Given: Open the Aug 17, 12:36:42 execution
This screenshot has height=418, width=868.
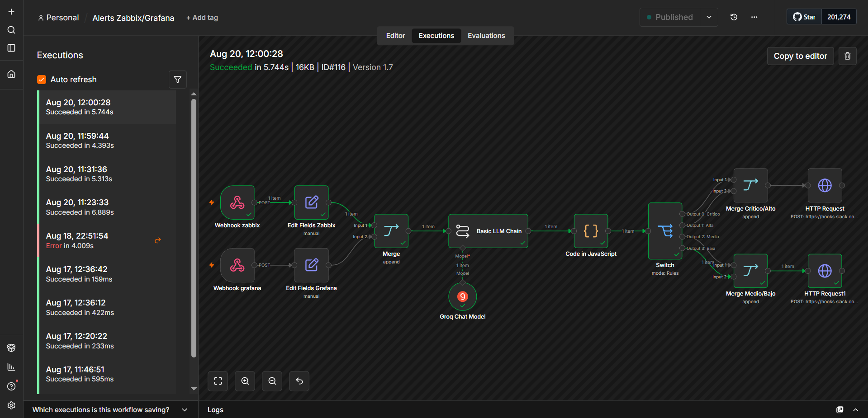Looking at the screenshot, I should coord(107,274).
